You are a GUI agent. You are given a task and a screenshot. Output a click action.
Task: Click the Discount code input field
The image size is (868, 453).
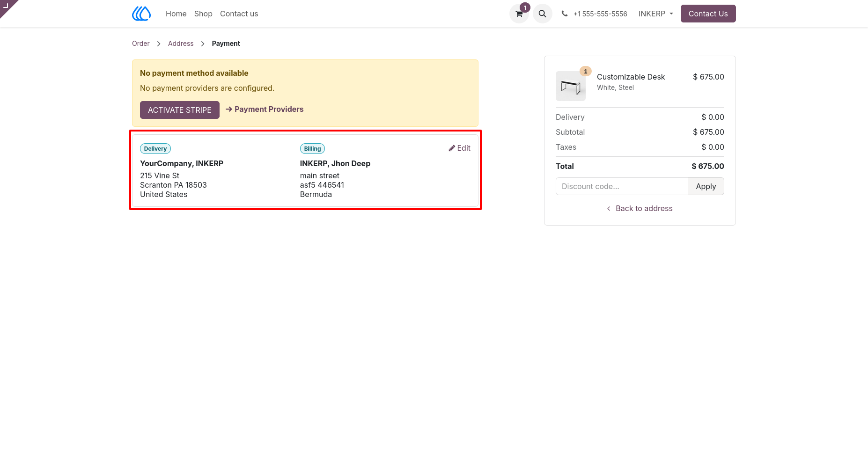[622, 186]
